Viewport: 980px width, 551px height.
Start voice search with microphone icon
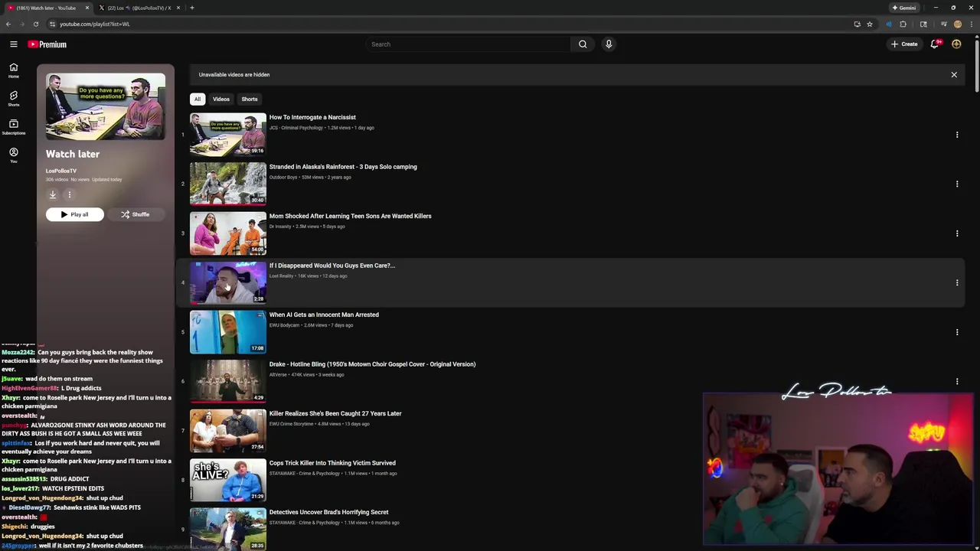pyautogui.click(x=609, y=44)
